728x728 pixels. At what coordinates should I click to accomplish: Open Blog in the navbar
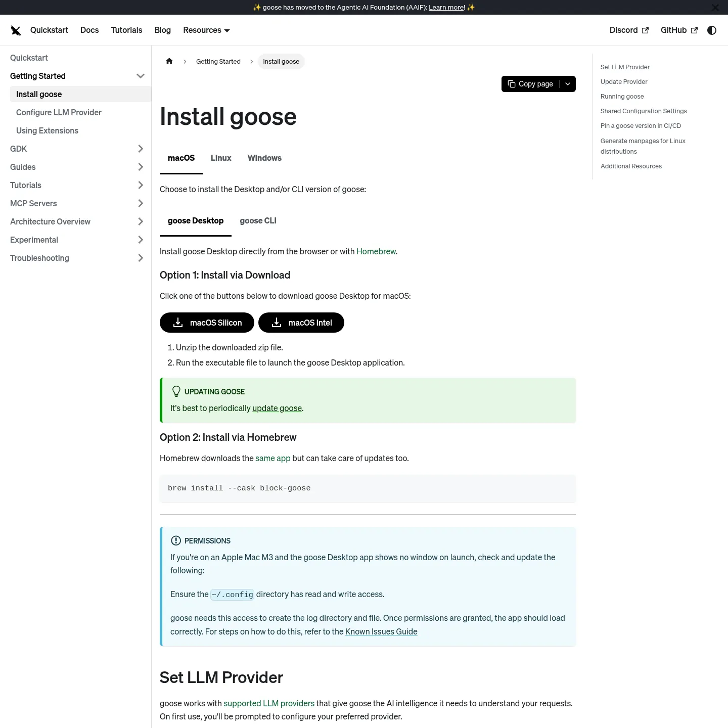pos(163,30)
